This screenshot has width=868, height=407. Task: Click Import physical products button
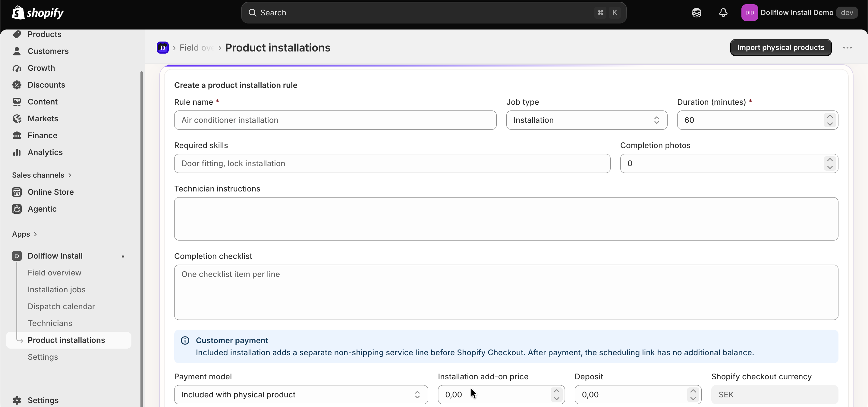click(781, 48)
